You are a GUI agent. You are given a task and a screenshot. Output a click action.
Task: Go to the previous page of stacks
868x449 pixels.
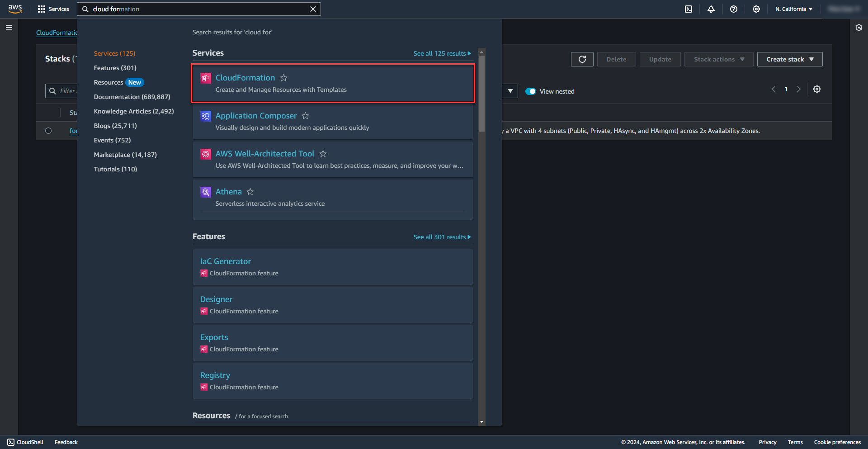point(774,89)
